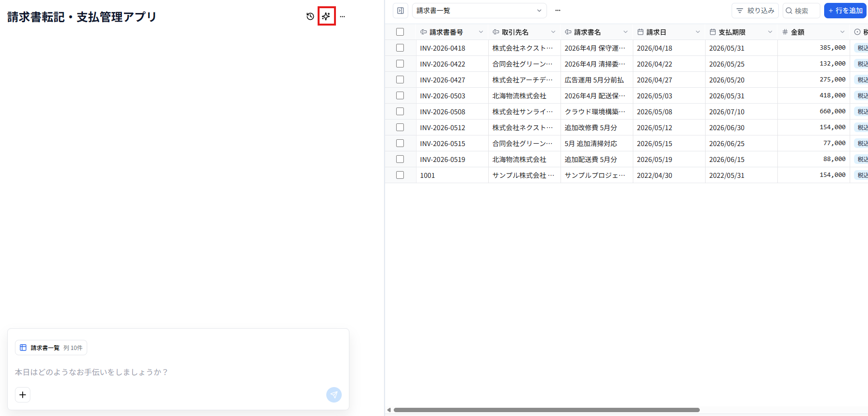The height and width of the screenshot is (416, 868).
Task: Select the checkbox for row INV-2026-0418
Action: click(x=400, y=48)
